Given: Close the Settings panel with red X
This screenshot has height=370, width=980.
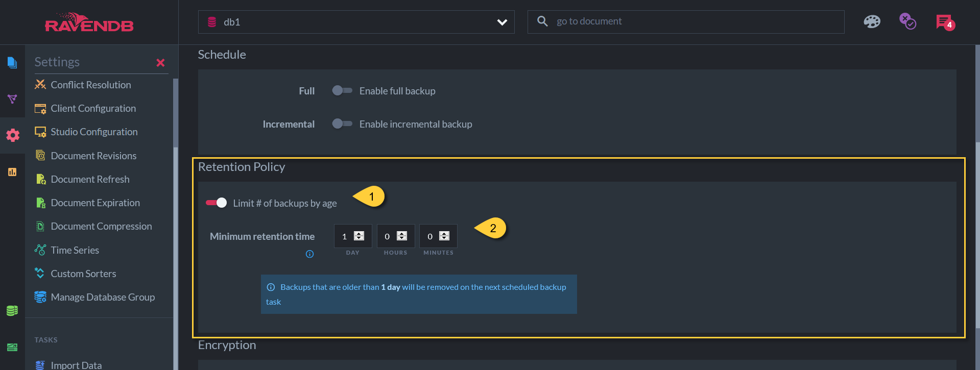Looking at the screenshot, I should coord(160,63).
